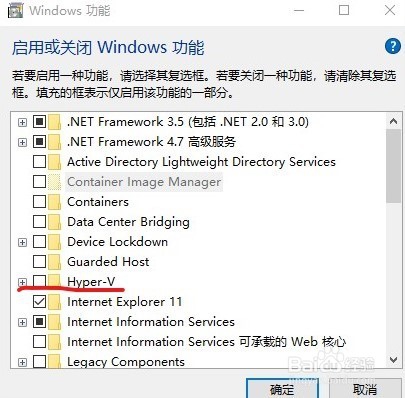Click the blue help question mark icon
Screen dimensions: 405x398
pyautogui.click(x=393, y=46)
